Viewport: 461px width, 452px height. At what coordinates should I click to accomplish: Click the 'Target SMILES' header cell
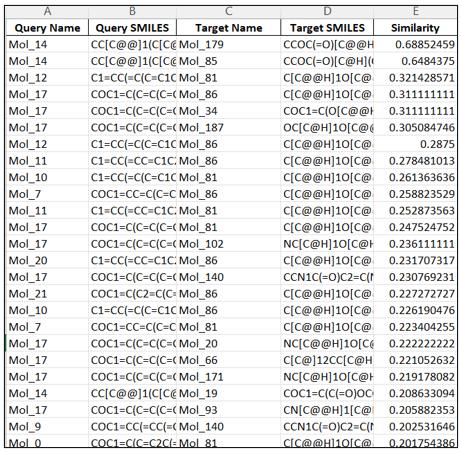coord(327,27)
